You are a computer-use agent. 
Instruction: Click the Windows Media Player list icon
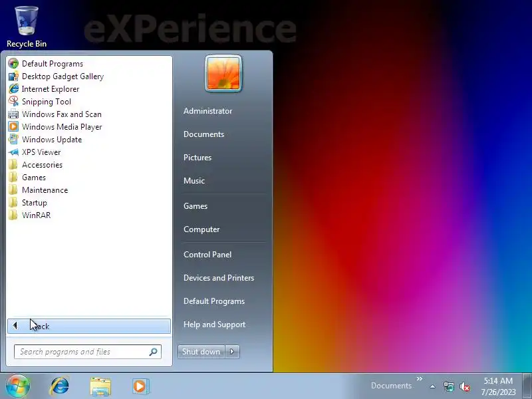pyautogui.click(x=13, y=126)
